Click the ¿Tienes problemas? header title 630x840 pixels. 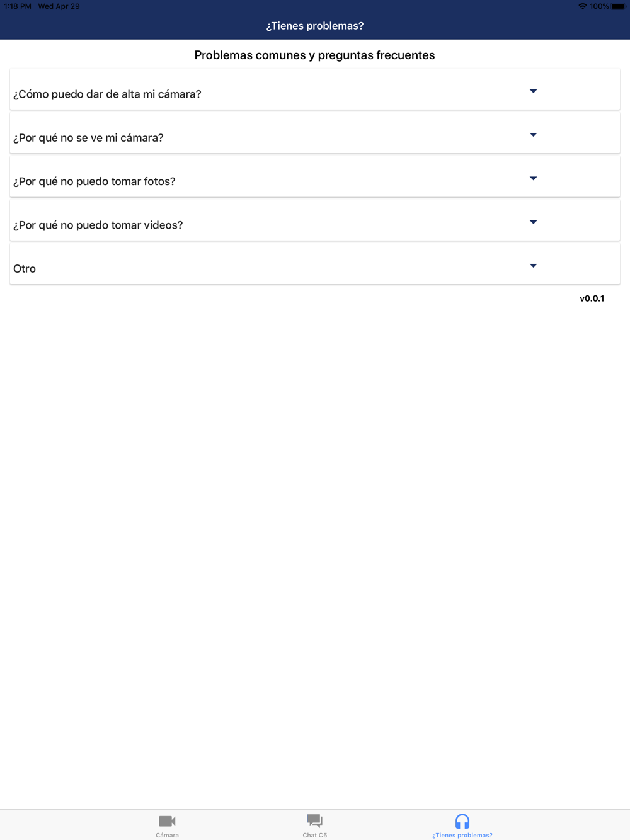tap(314, 26)
